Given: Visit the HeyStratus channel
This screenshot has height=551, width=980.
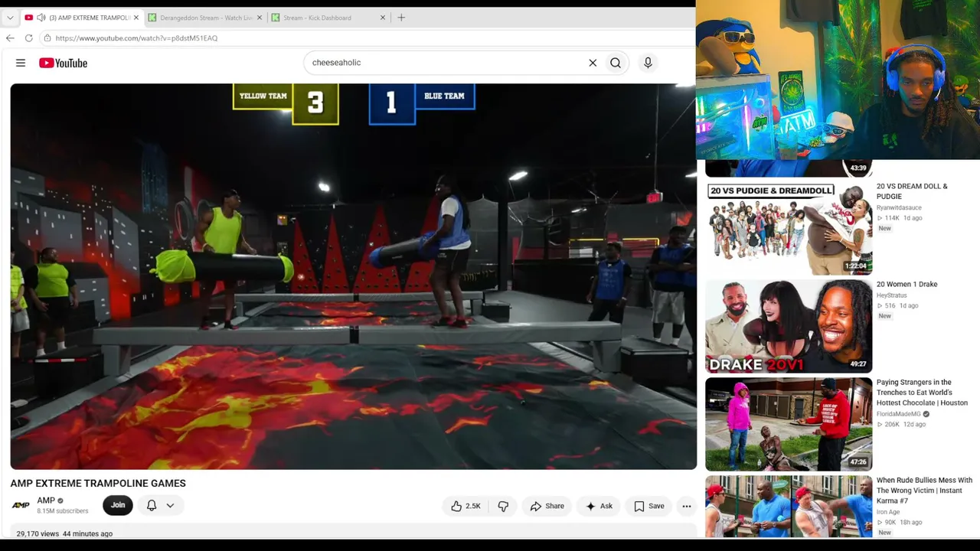Looking at the screenshot, I should [x=891, y=295].
